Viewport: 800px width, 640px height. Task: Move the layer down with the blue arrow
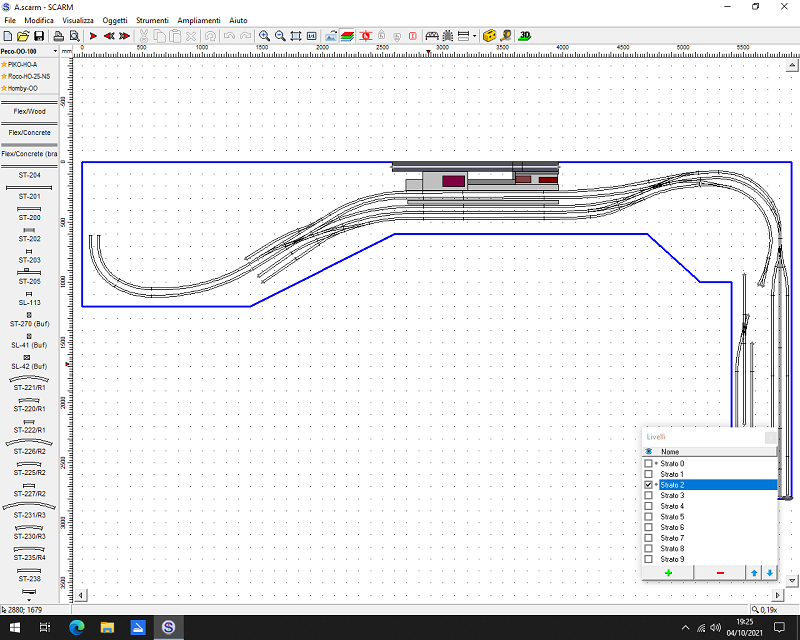pyautogui.click(x=769, y=572)
